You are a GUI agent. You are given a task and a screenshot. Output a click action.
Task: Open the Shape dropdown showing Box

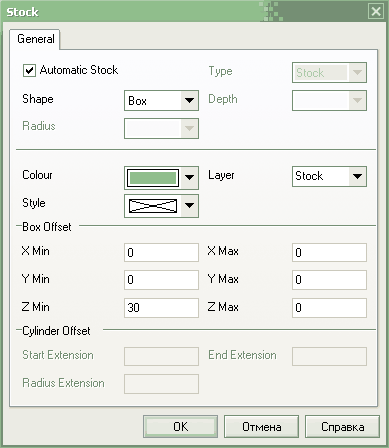(x=161, y=100)
